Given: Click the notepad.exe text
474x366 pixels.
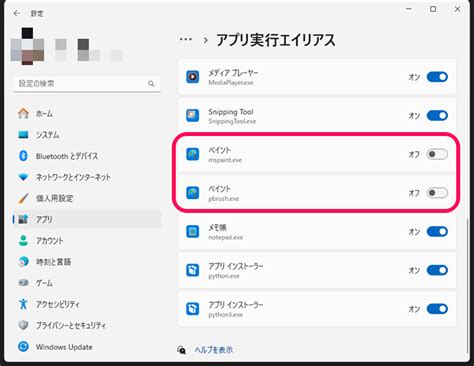Looking at the screenshot, I should (x=226, y=237).
